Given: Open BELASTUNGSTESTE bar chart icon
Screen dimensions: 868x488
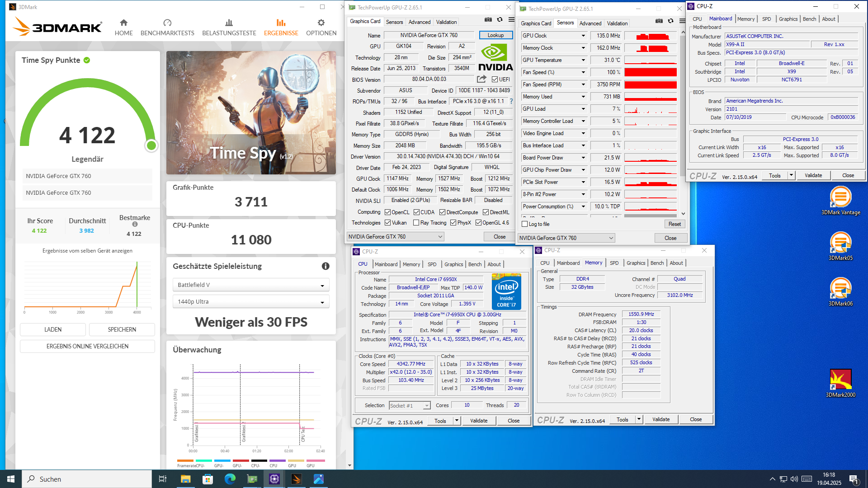Looking at the screenshot, I should [229, 23].
